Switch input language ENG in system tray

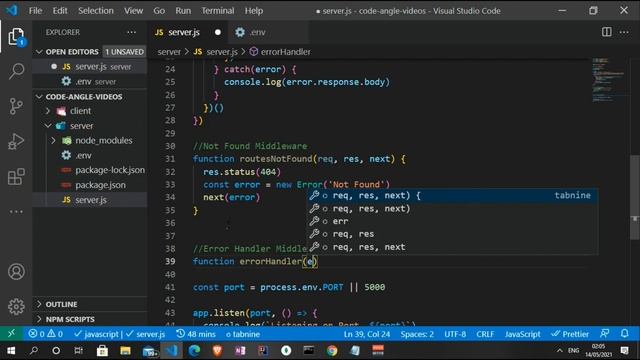coord(573,350)
